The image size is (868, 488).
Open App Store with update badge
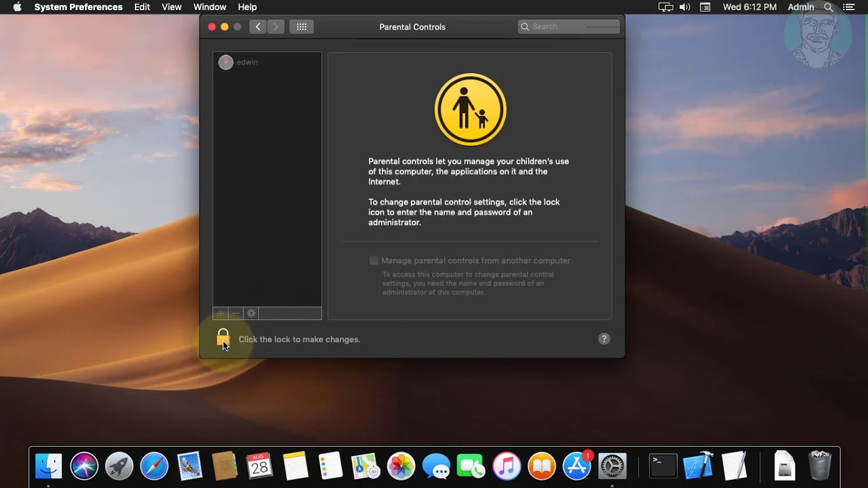577,466
